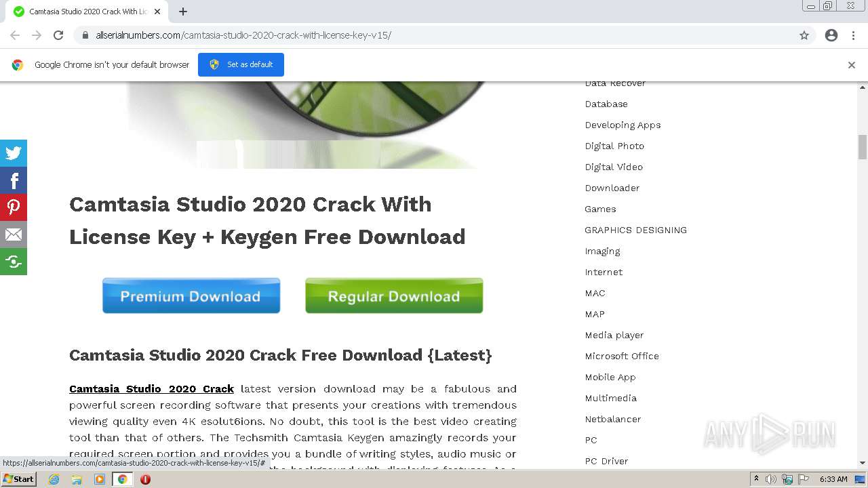Viewport: 868px width, 488px height.
Task: Open the Media player category
Action: point(614,335)
